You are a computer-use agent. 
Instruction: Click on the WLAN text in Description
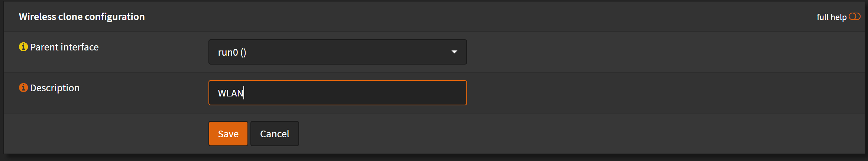(230, 93)
